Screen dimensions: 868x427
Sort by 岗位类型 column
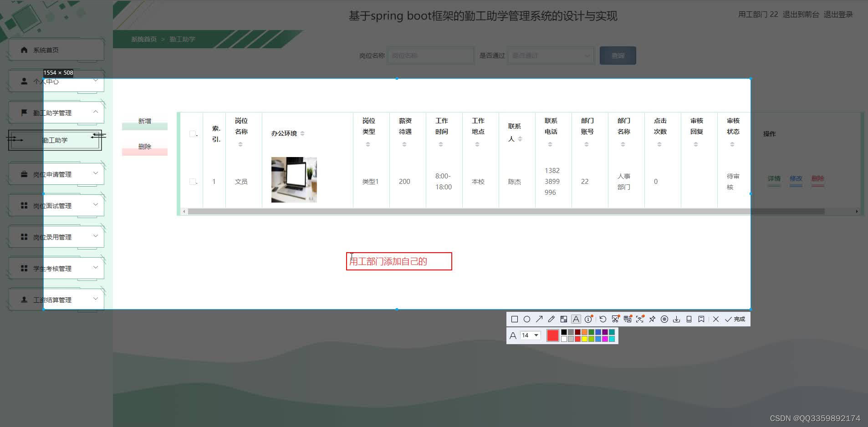click(368, 144)
